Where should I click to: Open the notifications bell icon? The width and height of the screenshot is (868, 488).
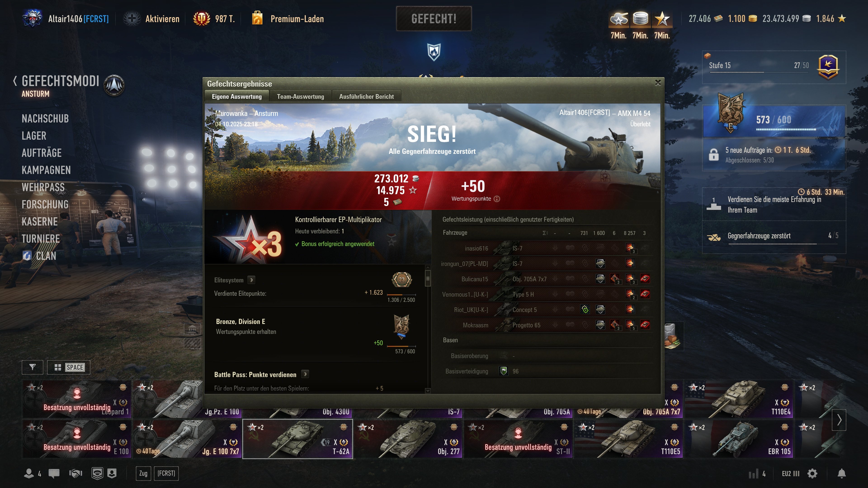pyautogui.click(x=841, y=474)
